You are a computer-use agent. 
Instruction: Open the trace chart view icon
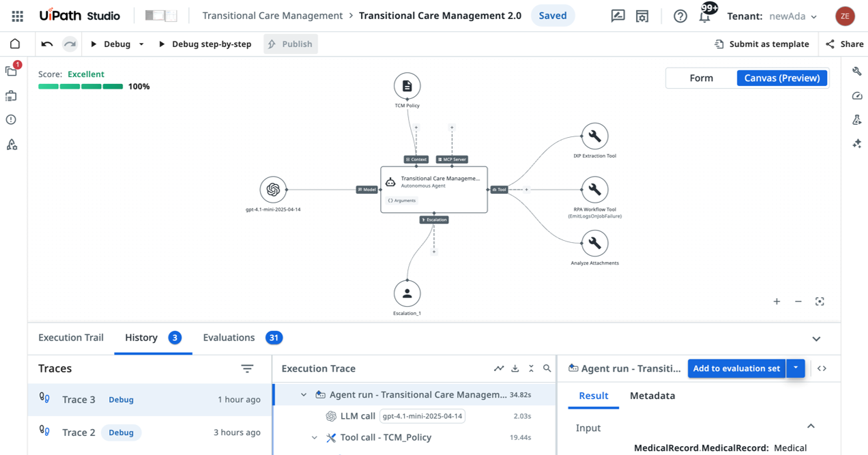499,368
